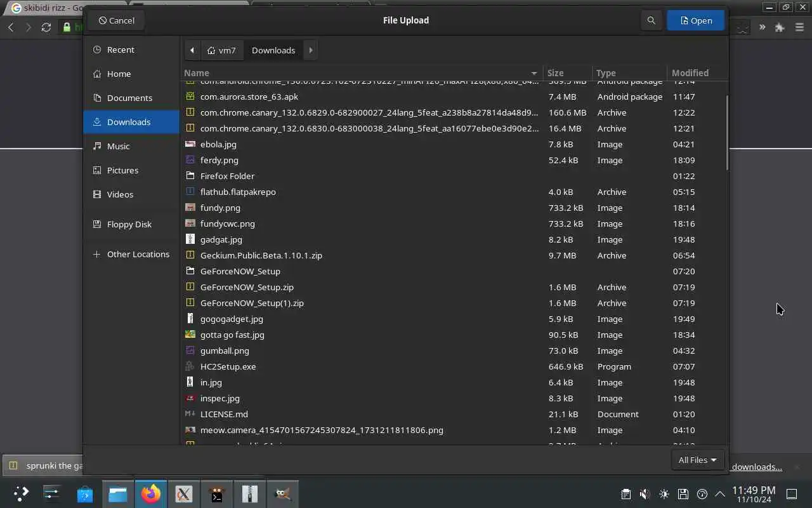Select the file ferdy.png

pyautogui.click(x=454, y=160)
